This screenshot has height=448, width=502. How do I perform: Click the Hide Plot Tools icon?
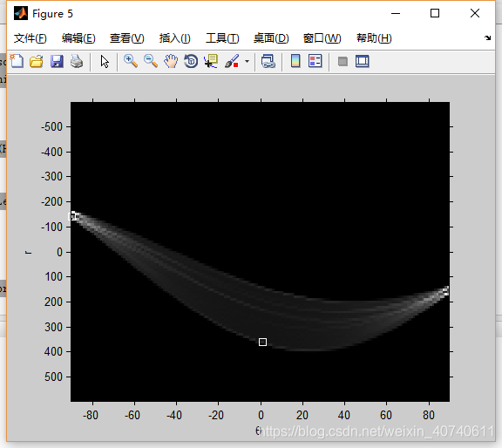pos(343,61)
